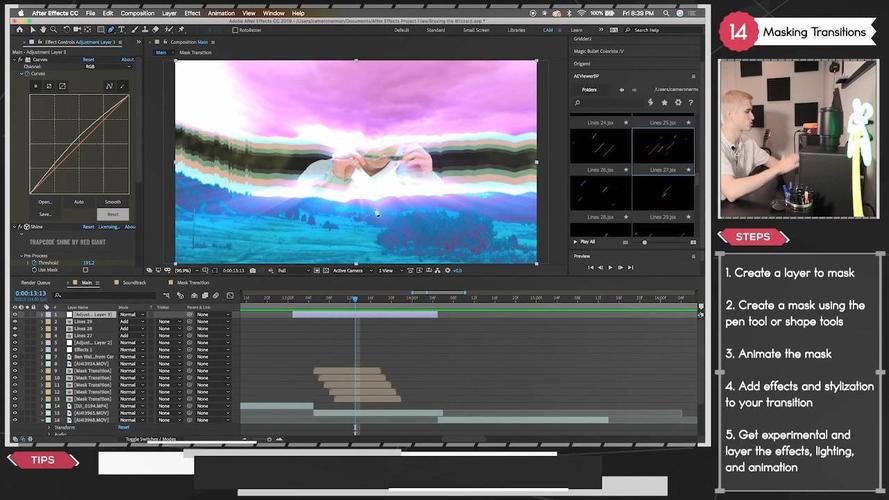Select the Puppet Pin tool
The height and width of the screenshot is (500, 889).
click(x=181, y=29)
